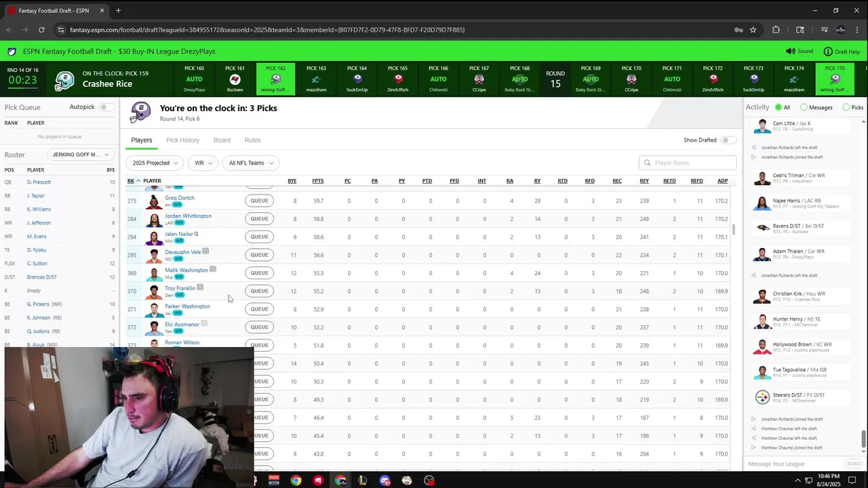Click the Pick 172 2inchJRich helmet icon

[713, 79]
